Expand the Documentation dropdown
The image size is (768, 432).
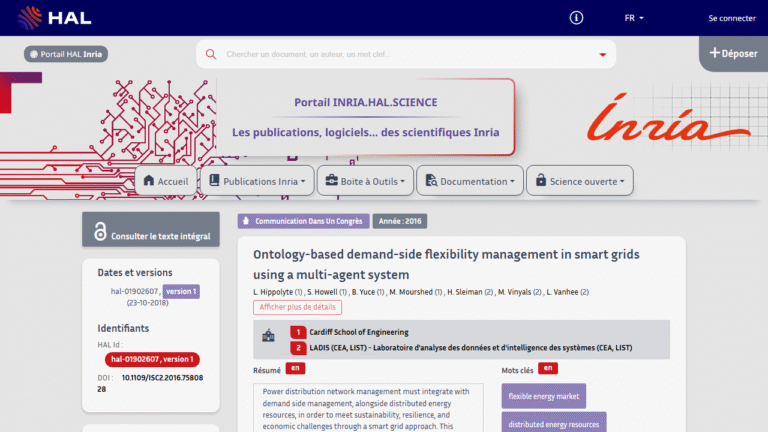point(469,181)
